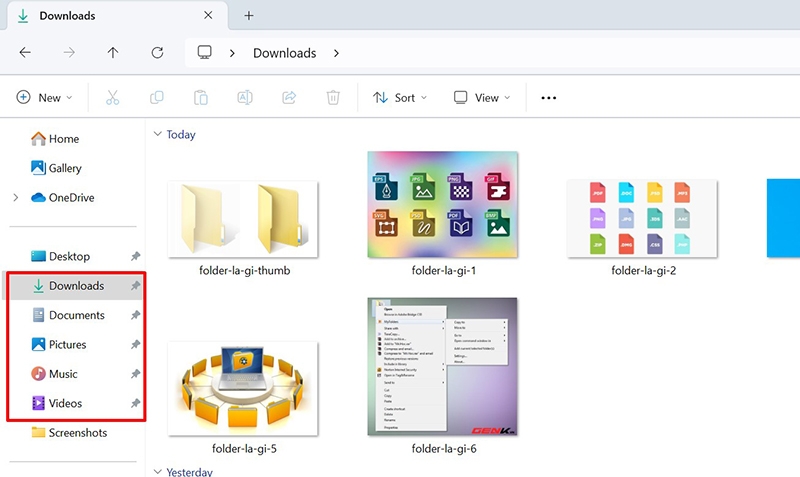Go up one folder level
800x477 pixels.
[x=113, y=53]
